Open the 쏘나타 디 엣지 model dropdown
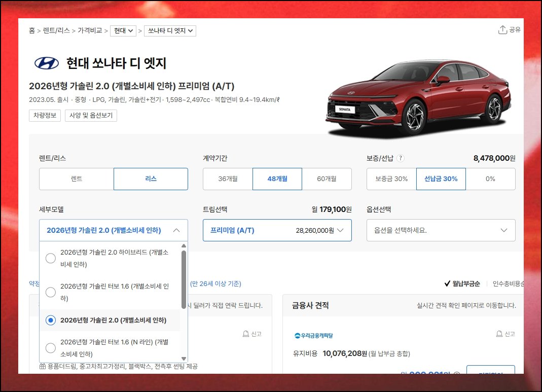The image size is (542, 392). (170, 31)
